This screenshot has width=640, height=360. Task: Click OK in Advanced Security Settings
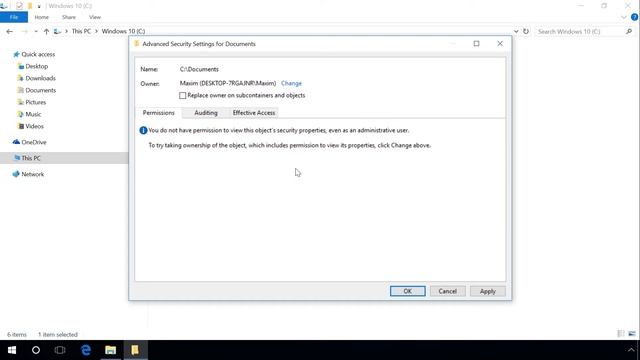(x=407, y=291)
